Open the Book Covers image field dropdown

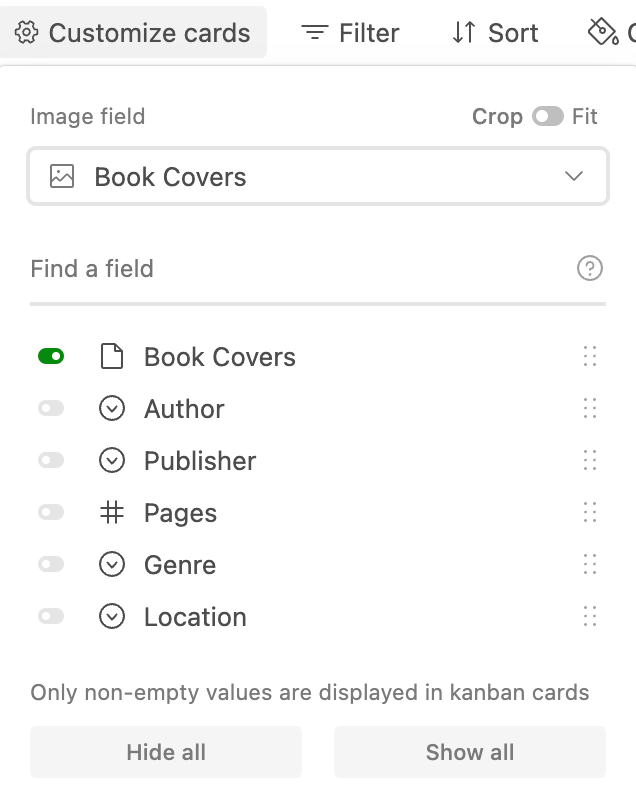(318, 177)
